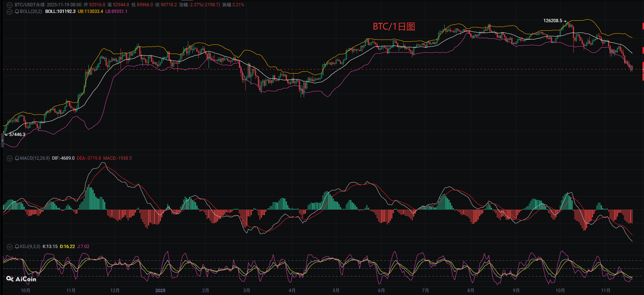Image resolution: width=644 pixels, height=295 pixels.
Task: Click the 57446.3 low price marker
Action: (17, 135)
